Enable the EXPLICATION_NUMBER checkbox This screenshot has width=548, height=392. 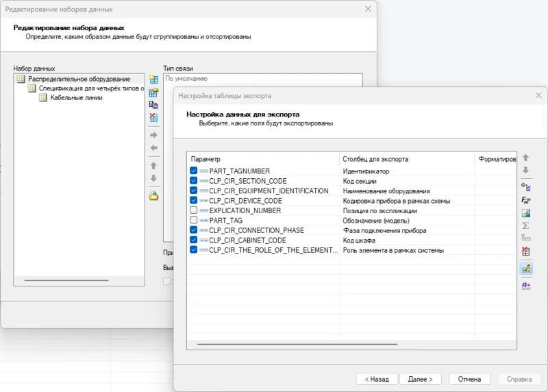tap(194, 210)
